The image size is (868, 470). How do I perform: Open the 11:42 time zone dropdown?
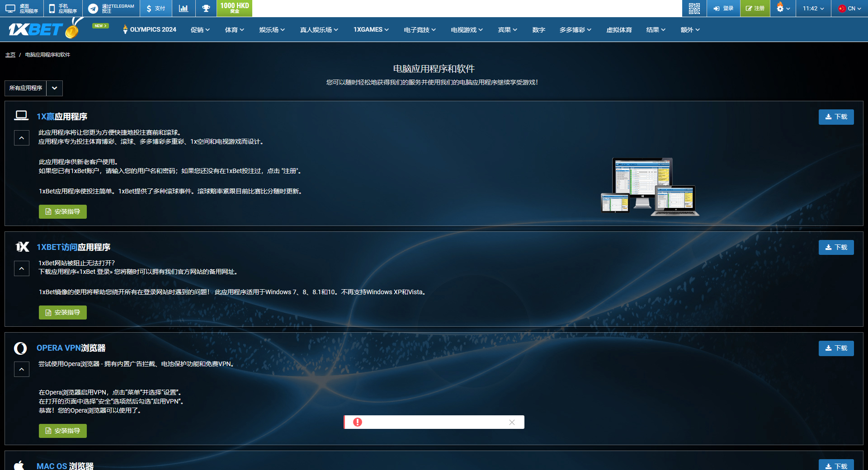pyautogui.click(x=813, y=8)
